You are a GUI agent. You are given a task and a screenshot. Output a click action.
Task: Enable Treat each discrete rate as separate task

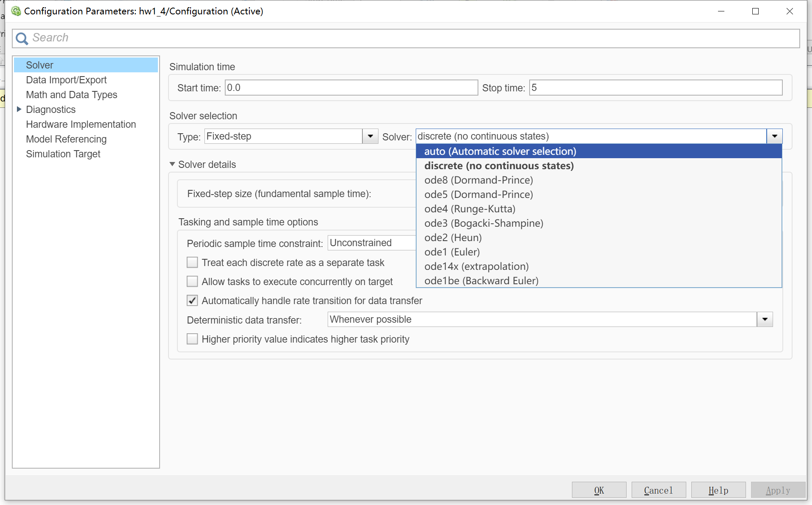coord(192,263)
